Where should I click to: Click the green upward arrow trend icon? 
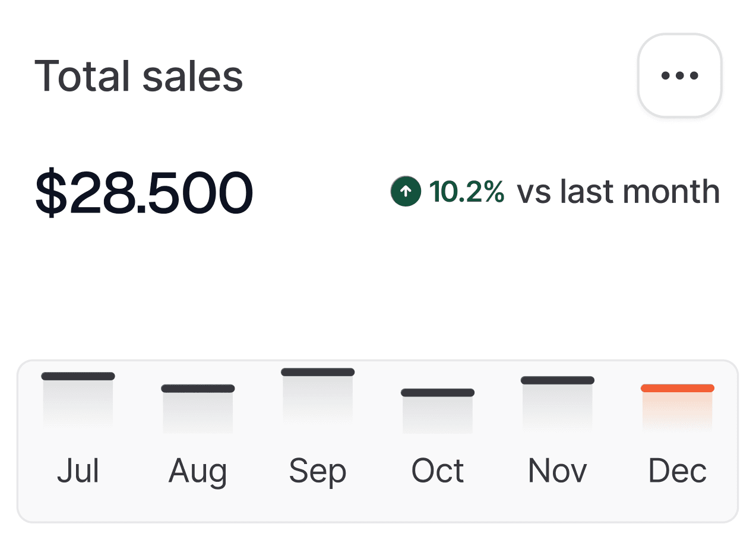(406, 192)
